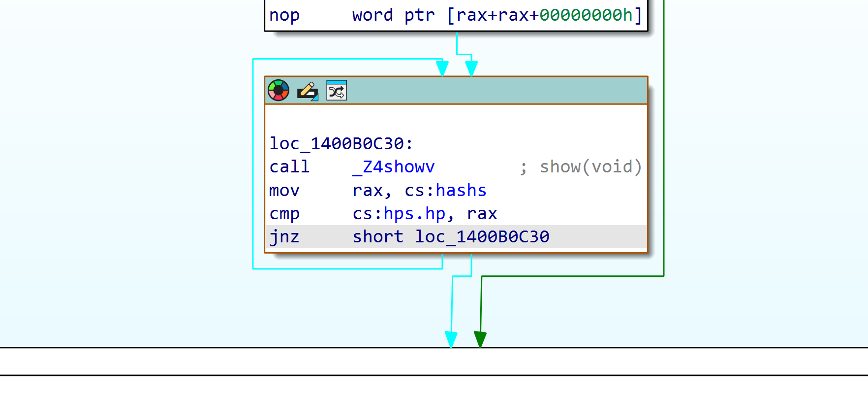Select the mov instruction mnemonic

(x=284, y=191)
